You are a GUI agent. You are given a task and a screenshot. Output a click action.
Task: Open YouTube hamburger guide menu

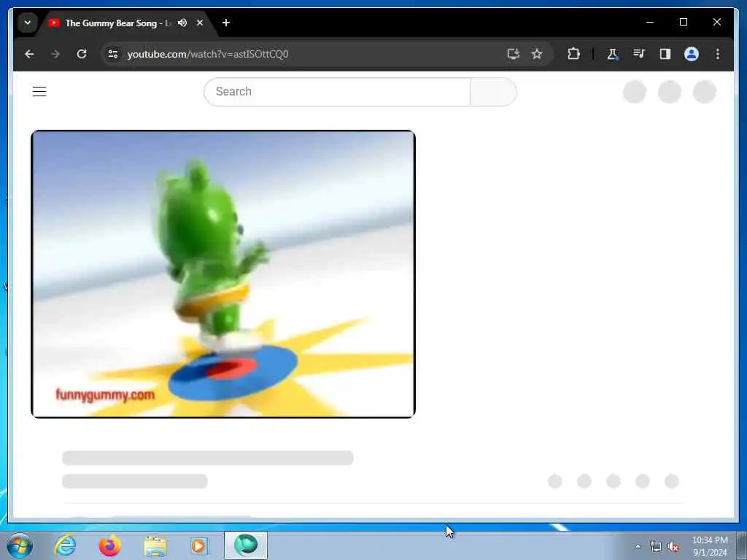[x=39, y=91]
